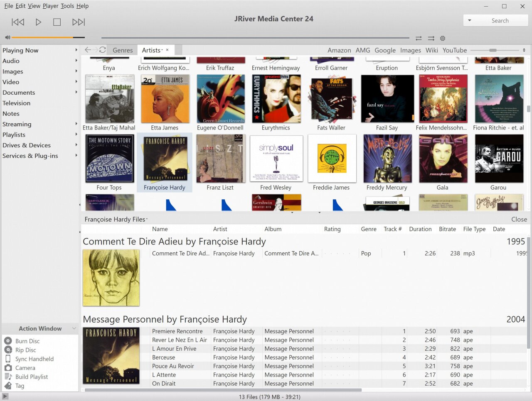
Task: Select the Camera icon in Action Window
Action: [8, 368]
